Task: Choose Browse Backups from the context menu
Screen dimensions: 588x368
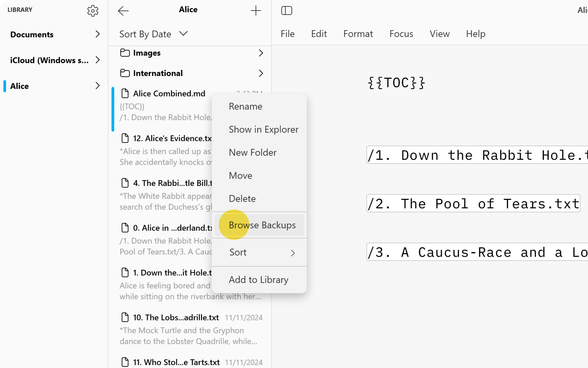Action: point(262,225)
